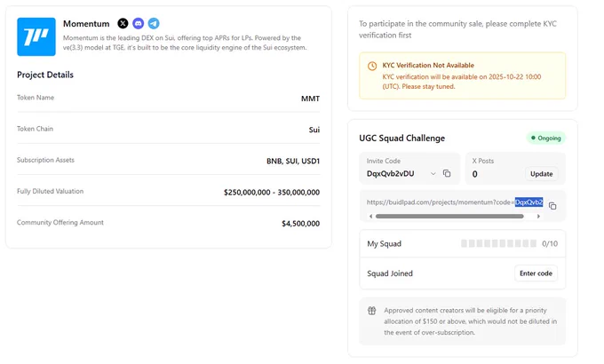604x364 pixels.
Task: Copy the buidlpad referral link
Action: (552, 206)
